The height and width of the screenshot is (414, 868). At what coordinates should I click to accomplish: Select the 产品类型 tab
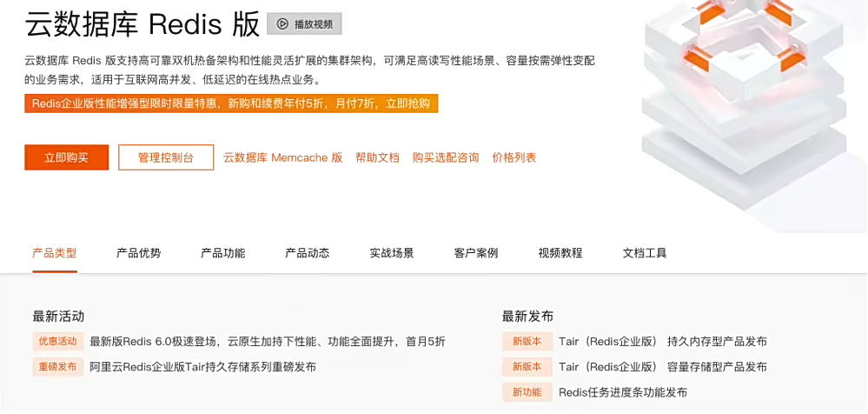(x=54, y=253)
